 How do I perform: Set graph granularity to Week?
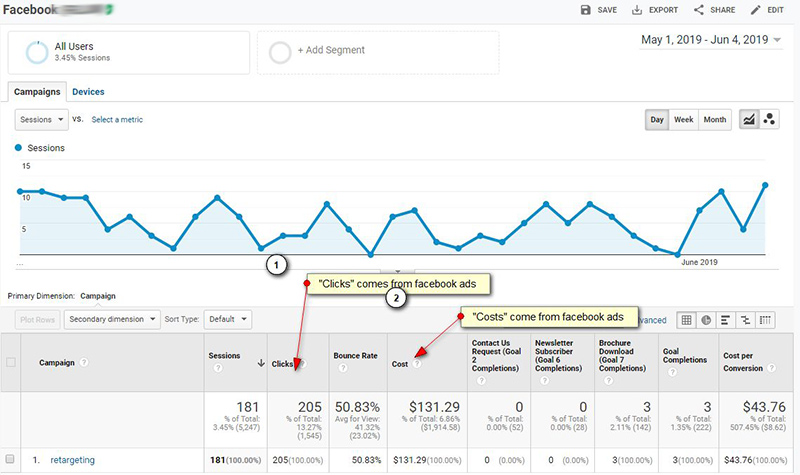(x=684, y=119)
